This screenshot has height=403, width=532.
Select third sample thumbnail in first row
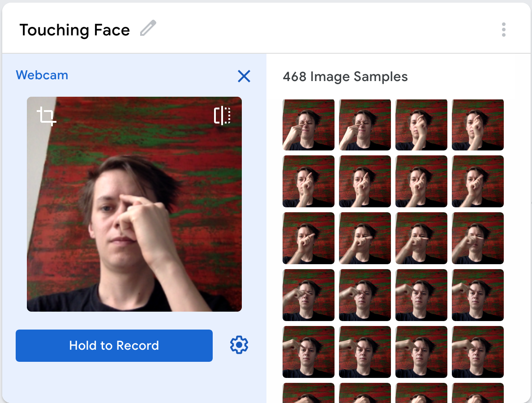pos(421,125)
